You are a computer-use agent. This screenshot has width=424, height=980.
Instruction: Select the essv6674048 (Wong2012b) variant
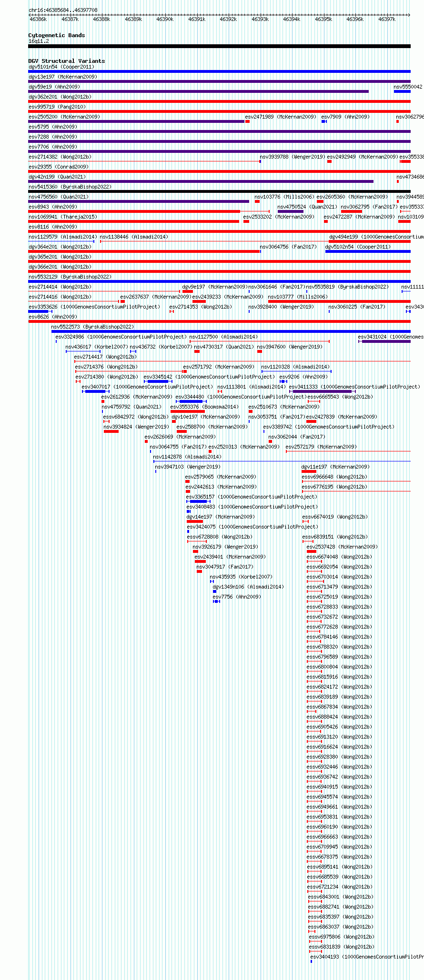tap(339, 557)
